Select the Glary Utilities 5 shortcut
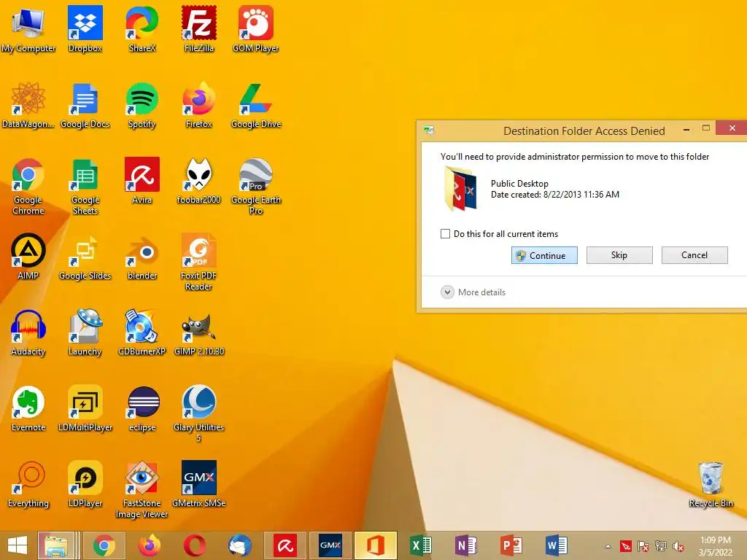This screenshot has width=747, height=560. coord(198,414)
